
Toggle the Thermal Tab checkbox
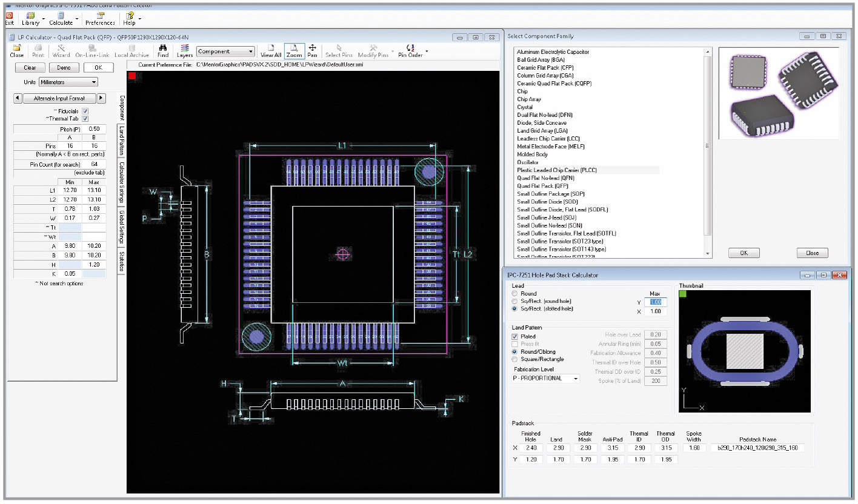[85, 119]
